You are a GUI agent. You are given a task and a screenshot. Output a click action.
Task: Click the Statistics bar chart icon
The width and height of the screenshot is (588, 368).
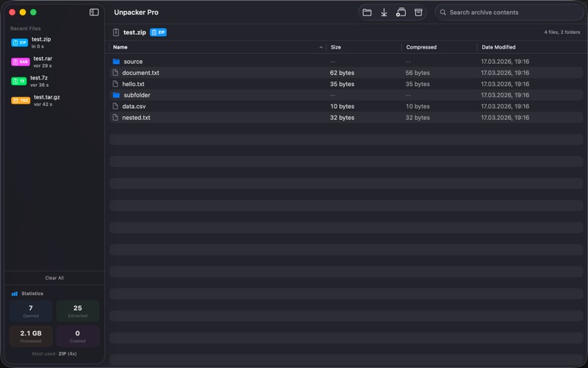tap(15, 294)
